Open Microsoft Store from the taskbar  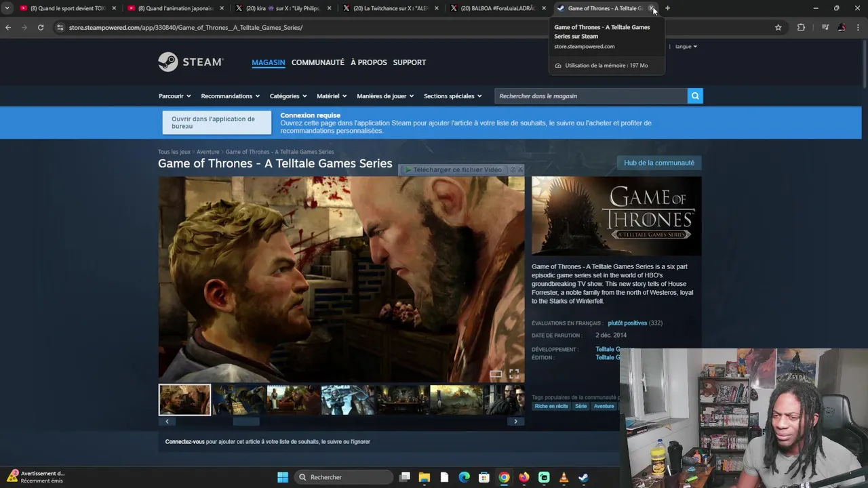pos(484,477)
